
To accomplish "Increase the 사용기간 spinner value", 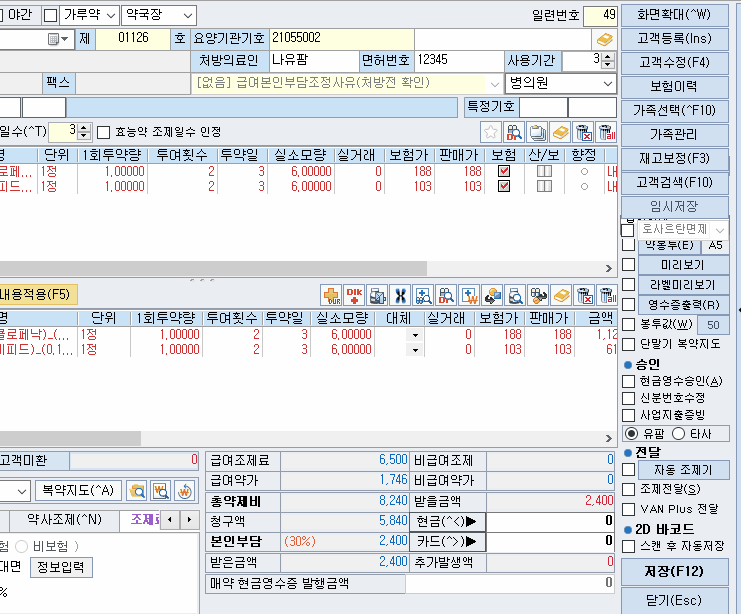I will (609, 57).
